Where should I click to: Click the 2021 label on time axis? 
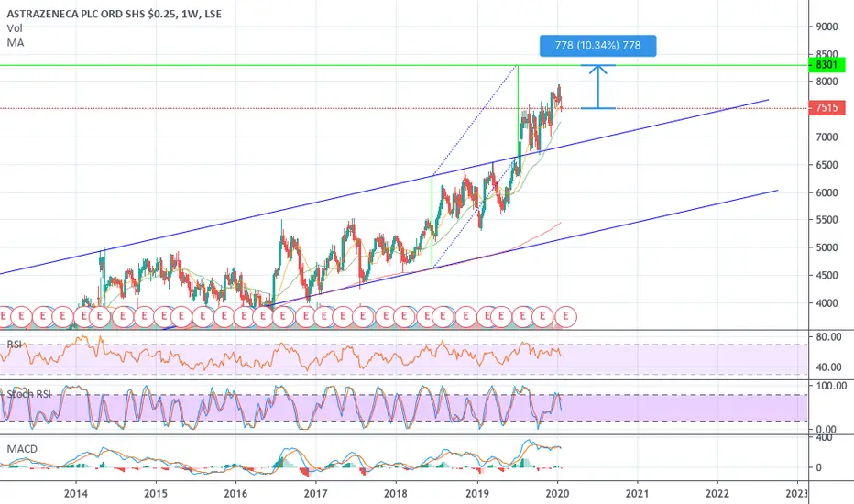[637, 494]
